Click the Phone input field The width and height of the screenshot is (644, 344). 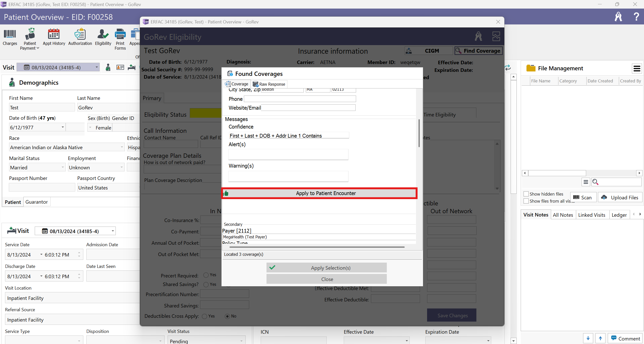click(300, 99)
